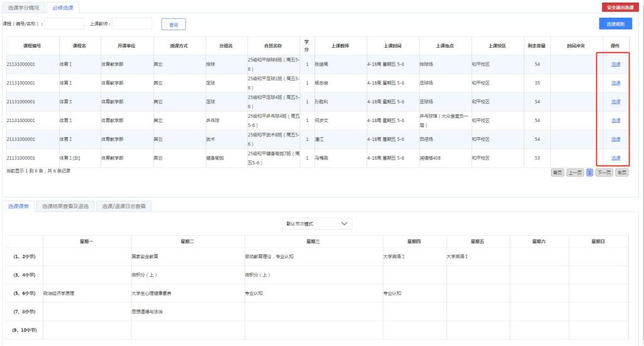Screen dimensions: 644x346
Task: Switch to 选课结果查看及退选 tab
Action: [x=65, y=206]
